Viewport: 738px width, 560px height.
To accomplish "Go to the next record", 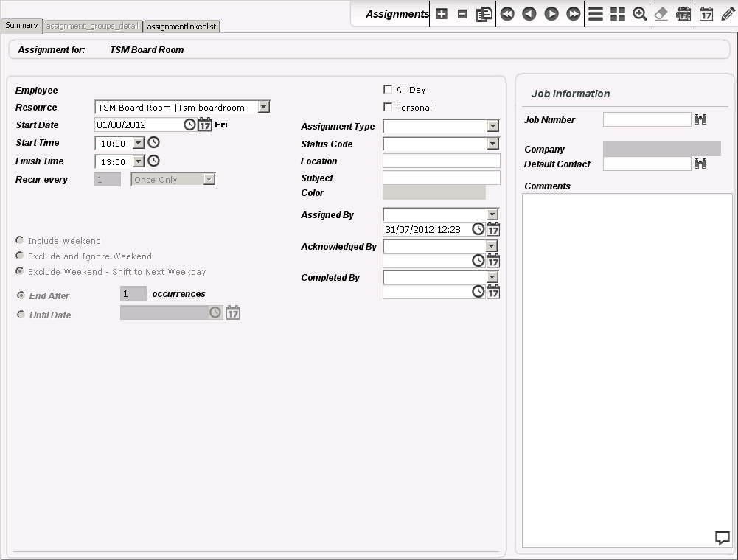I will [551, 14].
